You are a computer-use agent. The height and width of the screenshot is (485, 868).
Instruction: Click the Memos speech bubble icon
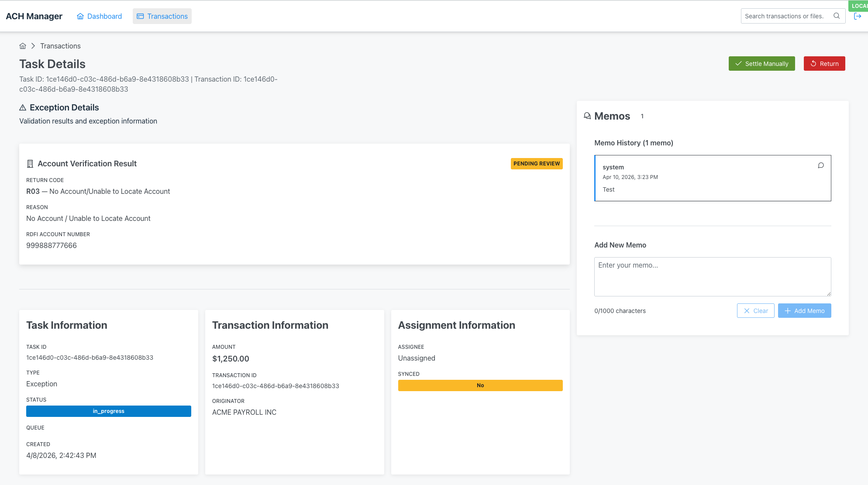pyautogui.click(x=587, y=116)
